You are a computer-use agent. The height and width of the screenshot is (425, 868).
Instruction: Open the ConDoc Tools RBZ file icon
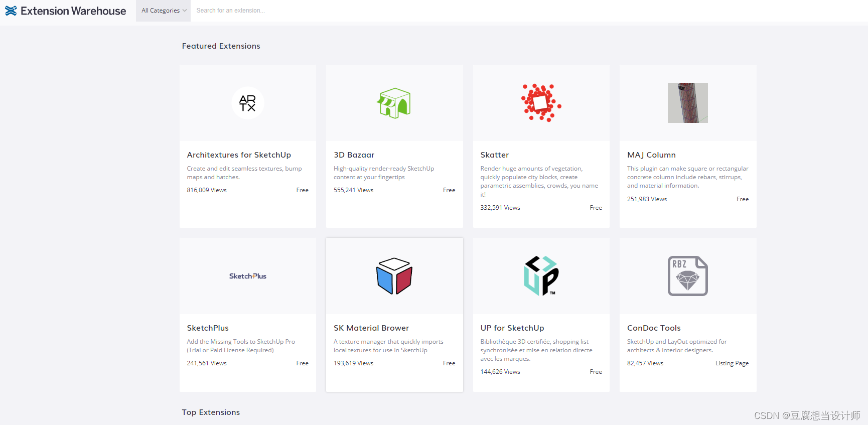coord(688,276)
